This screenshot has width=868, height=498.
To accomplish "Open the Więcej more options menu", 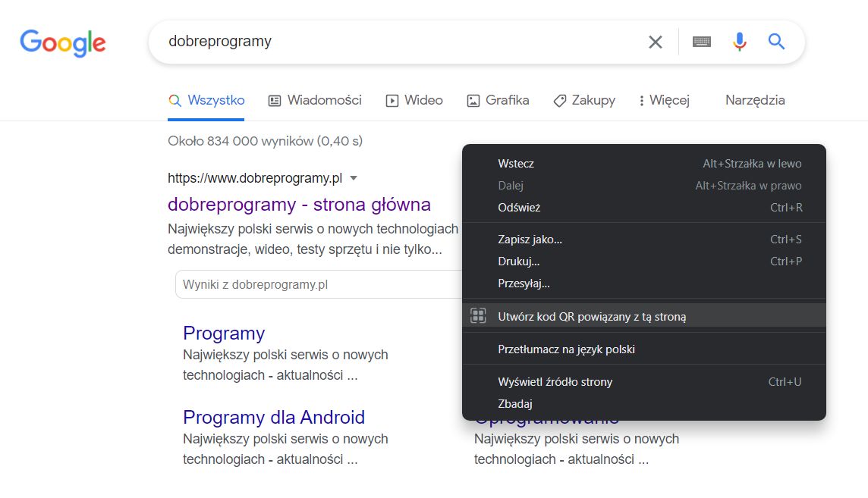I will tap(664, 100).
